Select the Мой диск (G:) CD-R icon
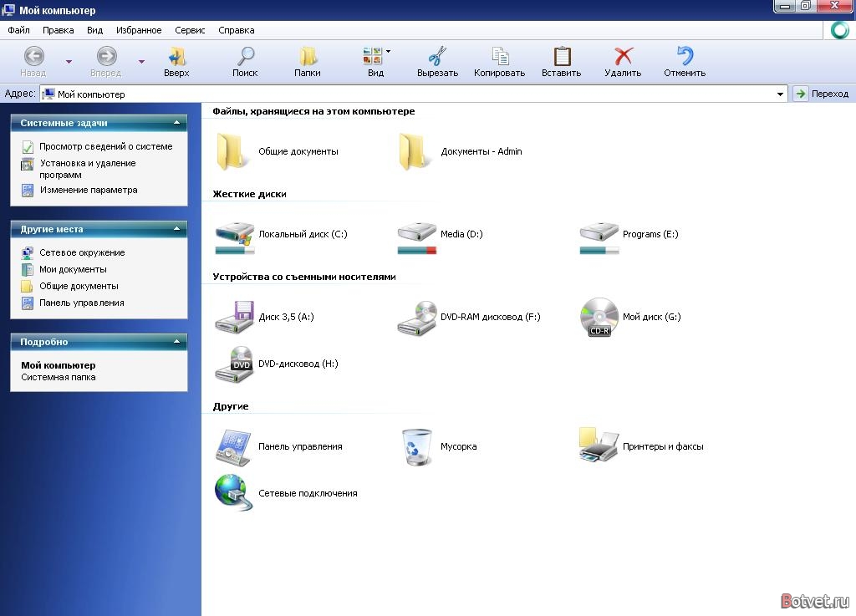 coord(599,317)
